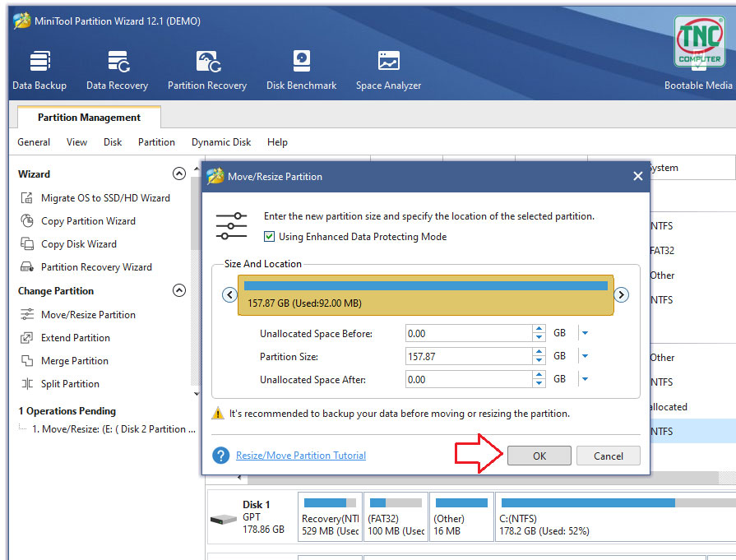Screen dimensions: 736x560
Task: Click the Move/Resize Partition sidebar icon
Action: pyautogui.click(x=27, y=314)
